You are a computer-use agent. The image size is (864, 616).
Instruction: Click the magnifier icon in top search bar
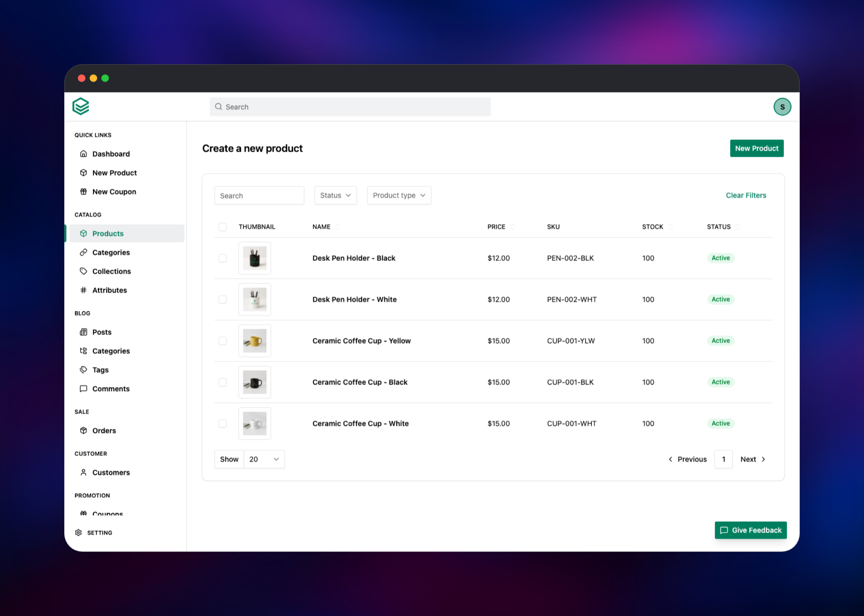(218, 107)
